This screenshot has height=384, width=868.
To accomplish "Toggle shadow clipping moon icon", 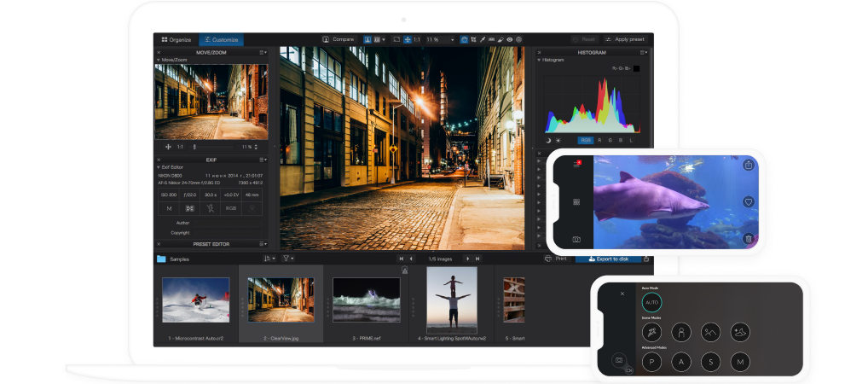I will [x=548, y=141].
